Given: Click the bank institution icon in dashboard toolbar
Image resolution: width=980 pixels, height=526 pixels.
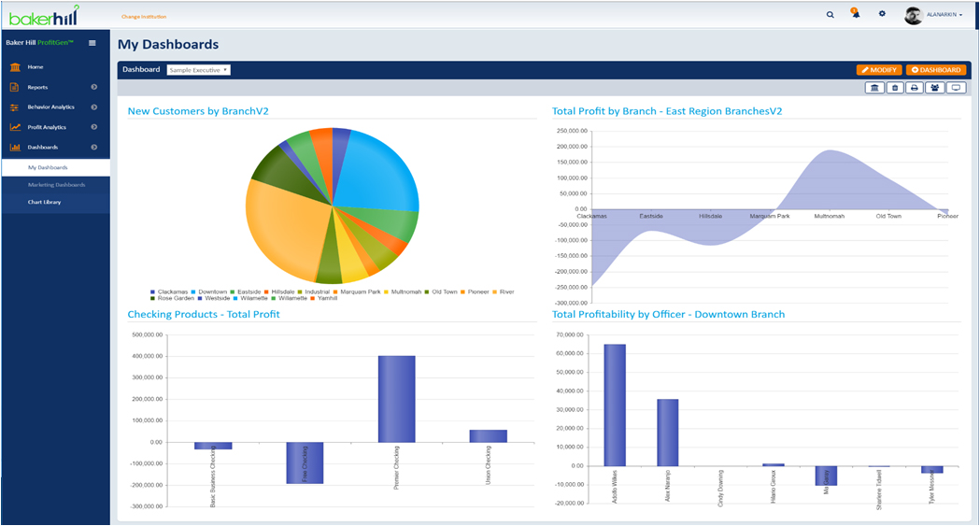Looking at the screenshot, I should coord(874,88).
